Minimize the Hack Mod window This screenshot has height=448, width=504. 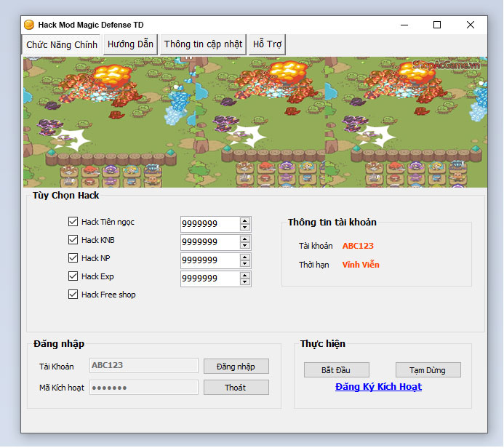(x=404, y=25)
